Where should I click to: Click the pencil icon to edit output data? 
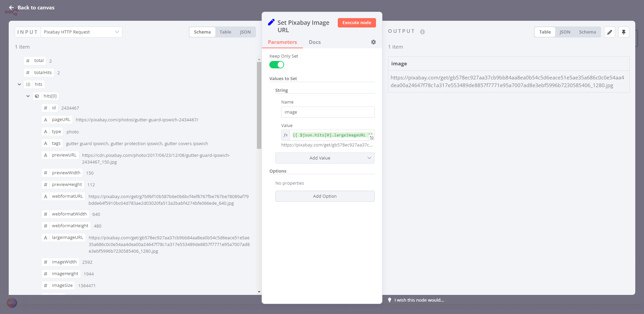point(609,32)
